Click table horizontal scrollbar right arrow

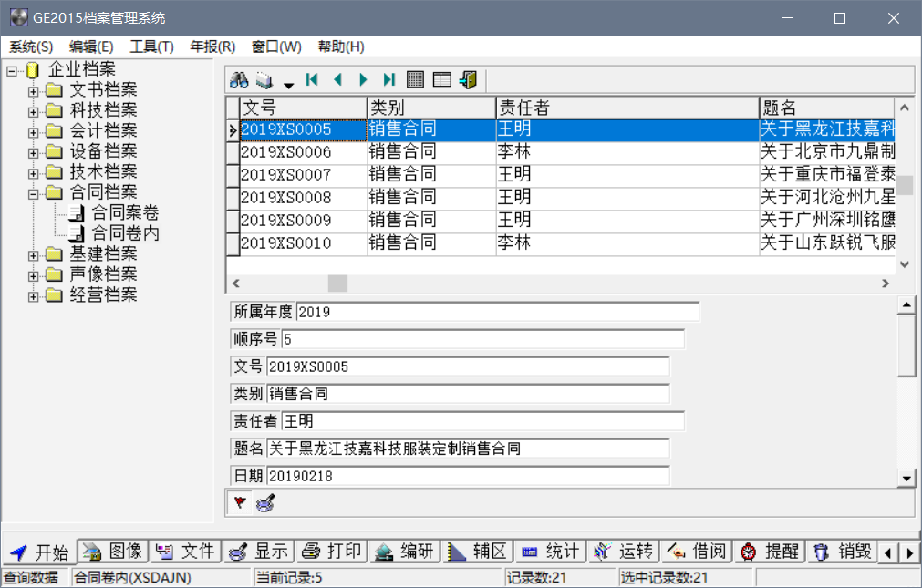coord(885,284)
